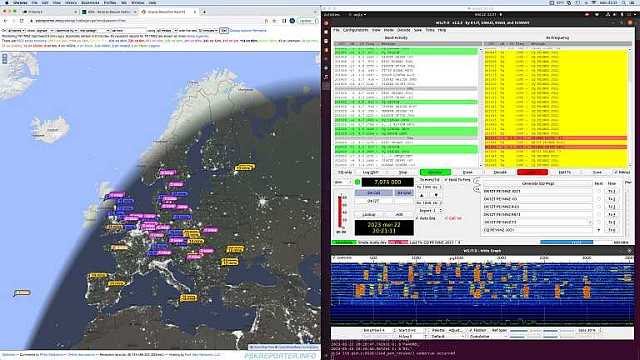Click the Erase button in WSJT-X
Image resolution: width=640 pixels, height=360 pixels.
point(467,173)
